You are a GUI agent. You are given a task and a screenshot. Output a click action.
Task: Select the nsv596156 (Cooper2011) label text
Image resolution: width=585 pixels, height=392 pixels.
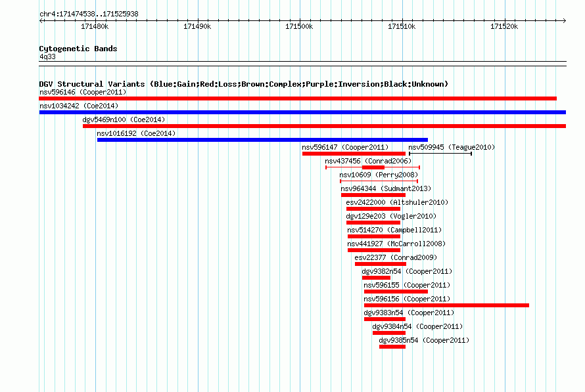click(x=407, y=299)
